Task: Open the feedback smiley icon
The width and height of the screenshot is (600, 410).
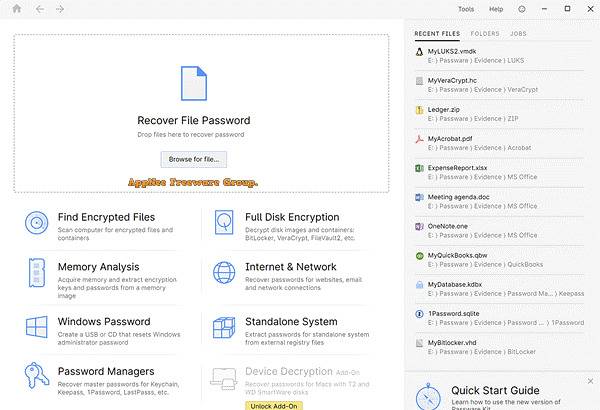Action: (522, 9)
